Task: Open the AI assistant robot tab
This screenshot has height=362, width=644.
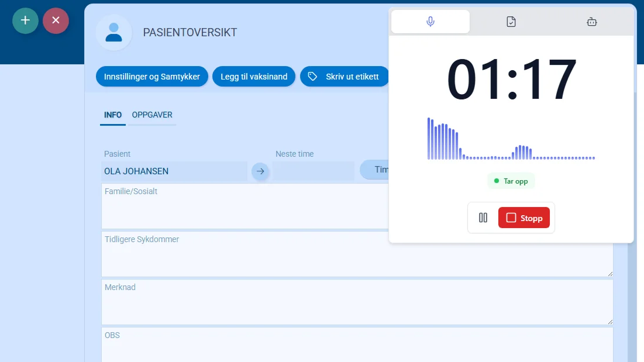Action: [591, 21]
